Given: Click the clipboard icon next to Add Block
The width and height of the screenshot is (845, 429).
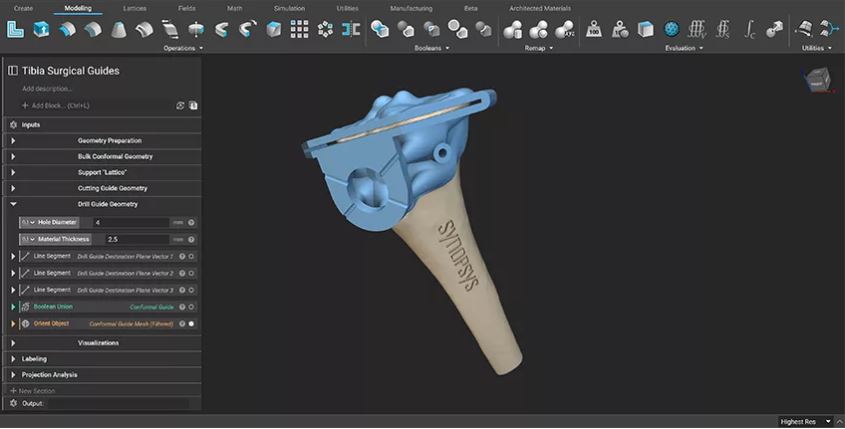Looking at the screenshot, I should pyautogui.click(x=193, y=106).
